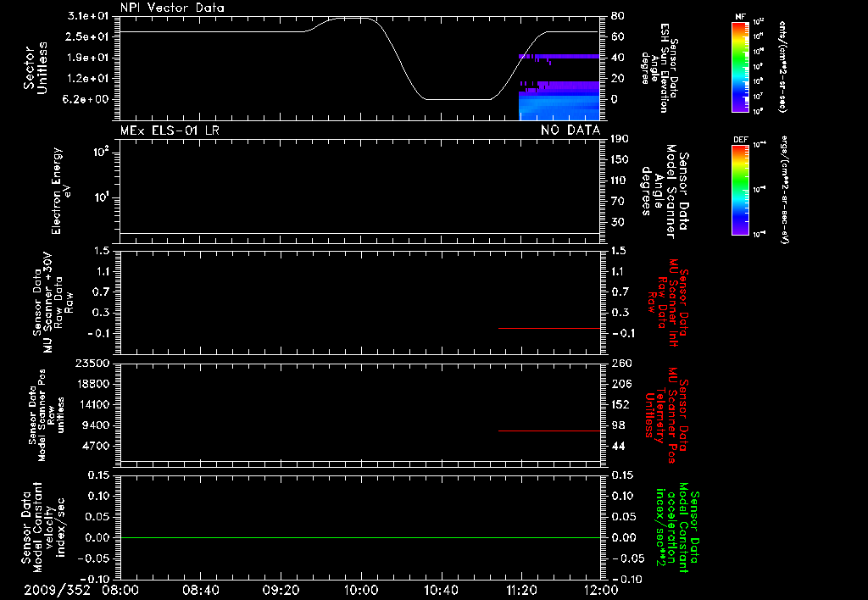Click the '260' telemetry tick label
Viewport: 868px width, 600px height.
pos(621,363)
